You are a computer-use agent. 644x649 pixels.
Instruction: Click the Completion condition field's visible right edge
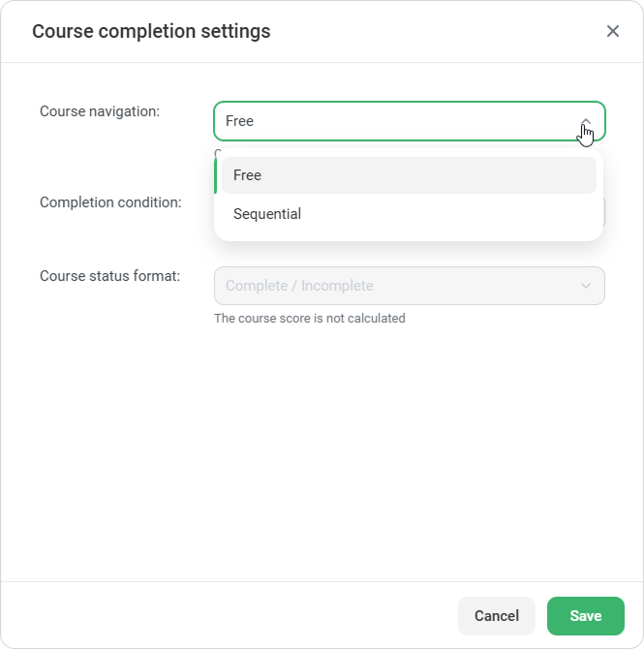[604, 212]
